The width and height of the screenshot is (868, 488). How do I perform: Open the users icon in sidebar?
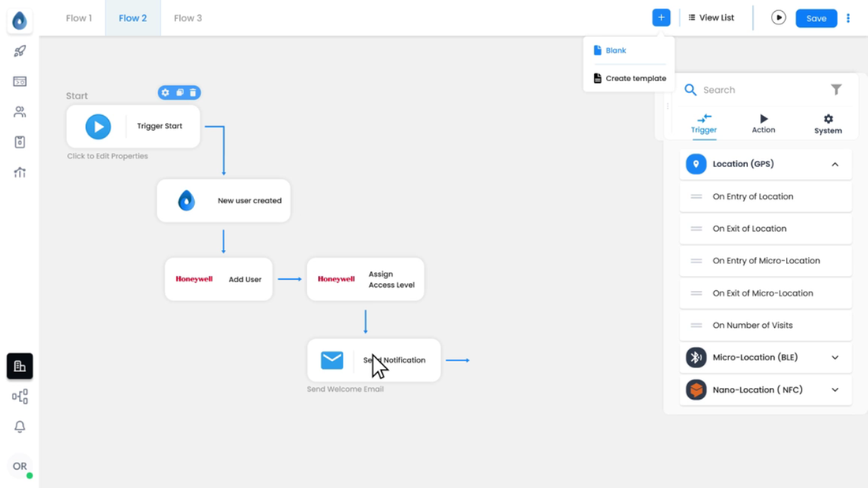coord(20,112)
